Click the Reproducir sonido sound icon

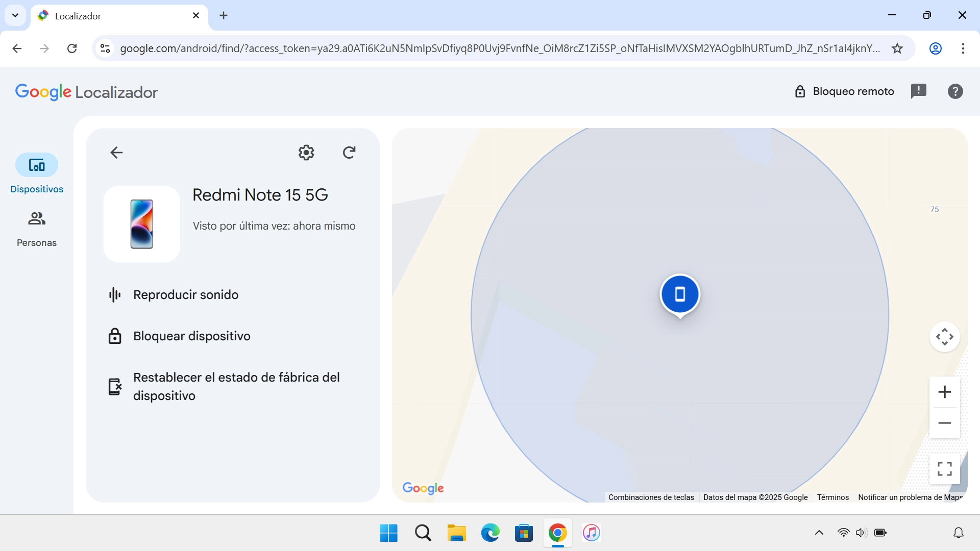click(114, 294)
